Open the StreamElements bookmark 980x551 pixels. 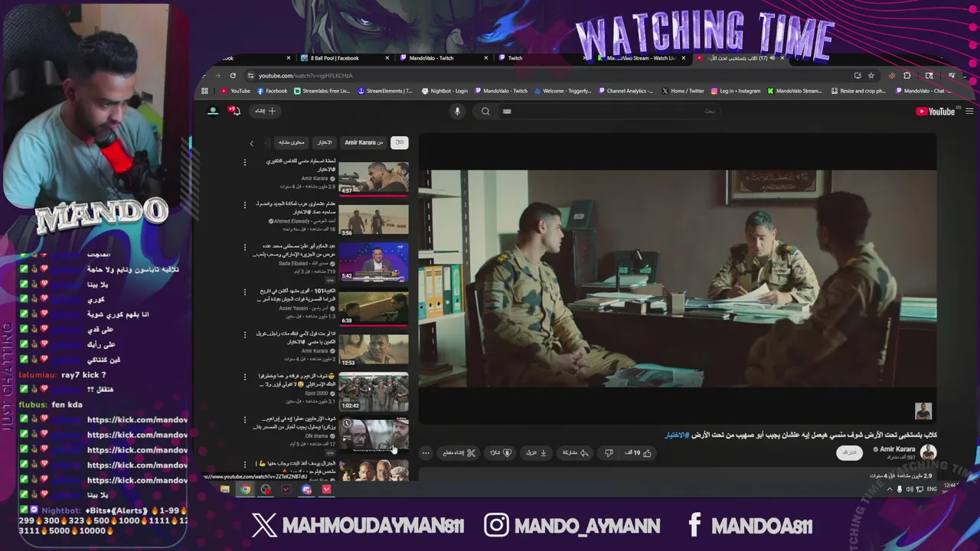click(385, 91)
